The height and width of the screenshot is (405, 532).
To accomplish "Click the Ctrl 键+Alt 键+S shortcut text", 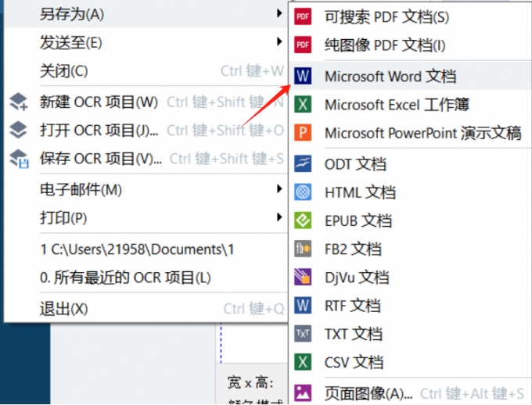I will pyautogui.click(x=472, y=393).
